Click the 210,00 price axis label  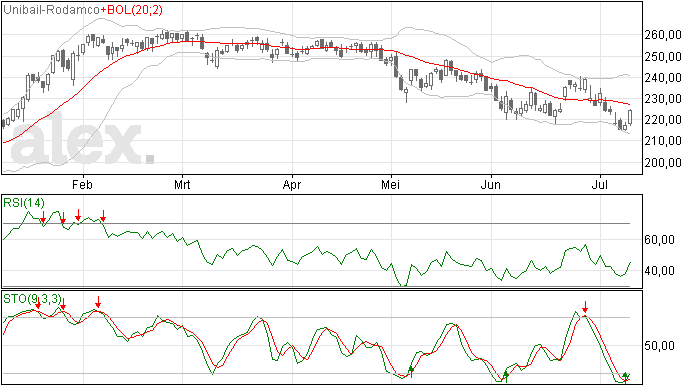coord(663,141)
